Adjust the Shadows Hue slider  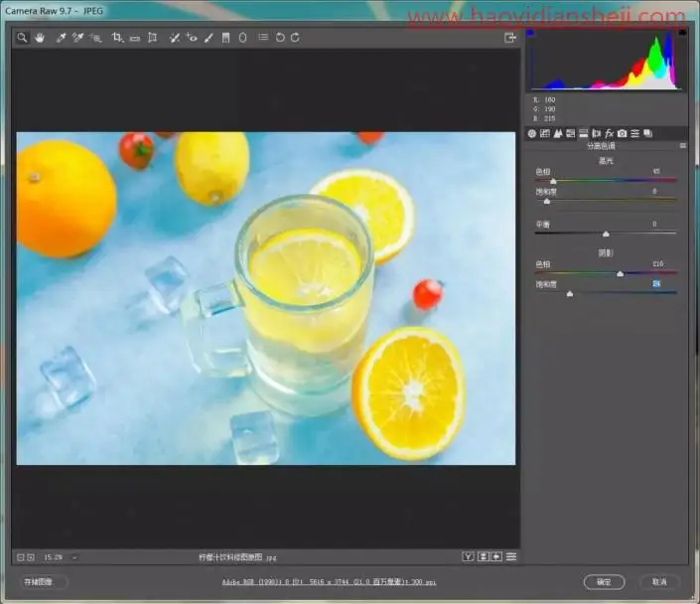point(621,273)
